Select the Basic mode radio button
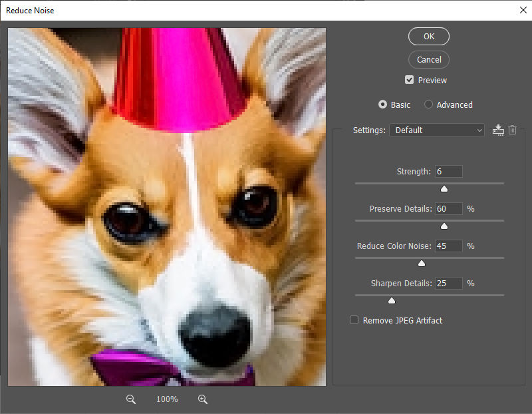The image size is (532, 414). (x=382, y=104)
